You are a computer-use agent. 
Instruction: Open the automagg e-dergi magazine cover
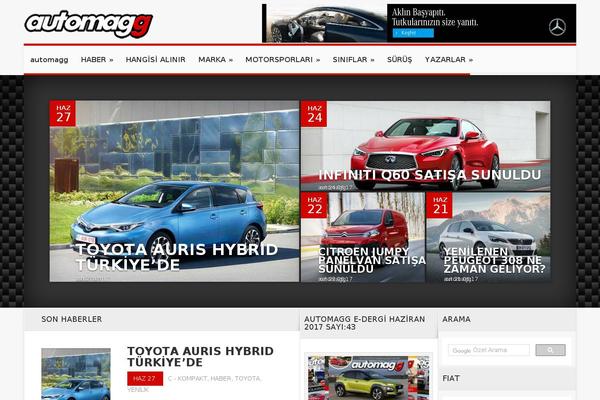(x=368, y=377)
